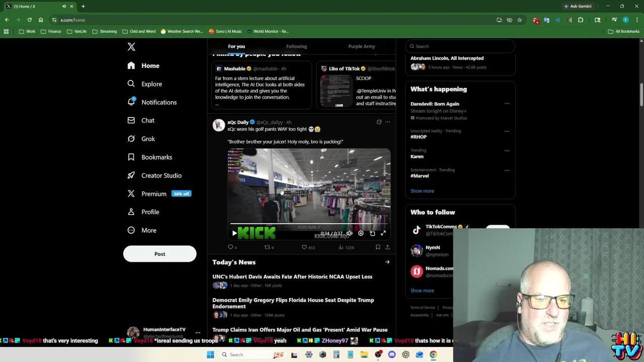Open more options on xQc Daily post
The image size is (644, 362).
point(387,122)
